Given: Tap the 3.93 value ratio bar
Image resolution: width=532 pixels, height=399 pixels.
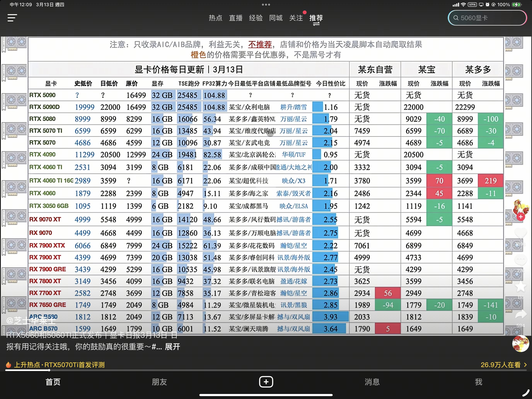Looking at the screenshot, I should (330, 317).
